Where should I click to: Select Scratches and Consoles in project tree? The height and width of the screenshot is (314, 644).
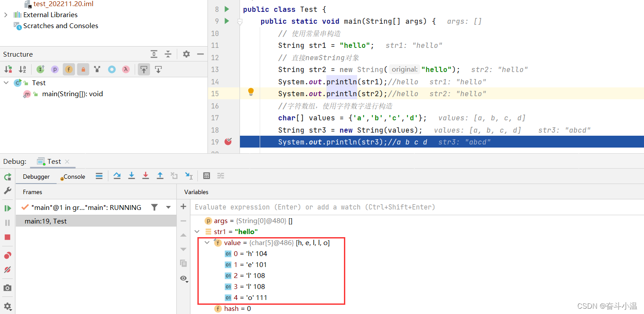[x=61, y=25]
